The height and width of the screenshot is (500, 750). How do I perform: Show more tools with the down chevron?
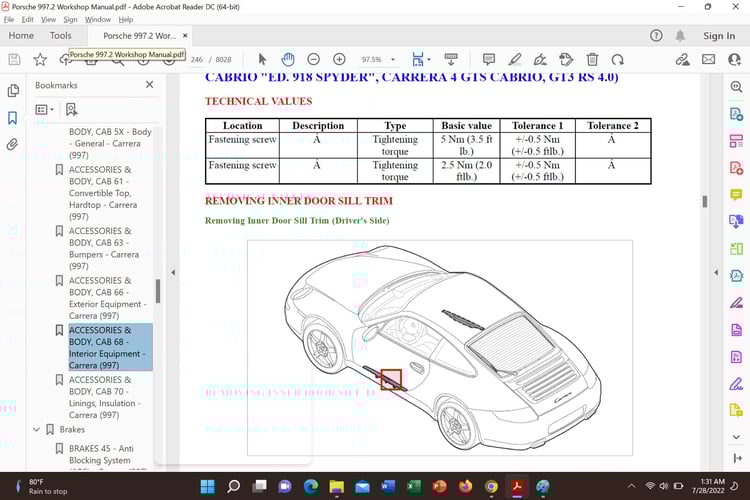736,437
